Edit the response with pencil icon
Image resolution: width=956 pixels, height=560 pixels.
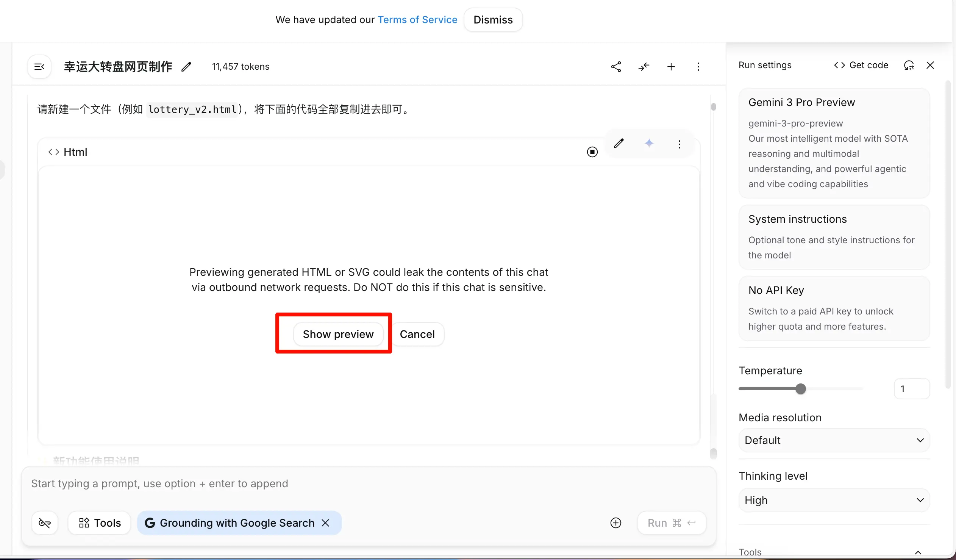point(619,144)
